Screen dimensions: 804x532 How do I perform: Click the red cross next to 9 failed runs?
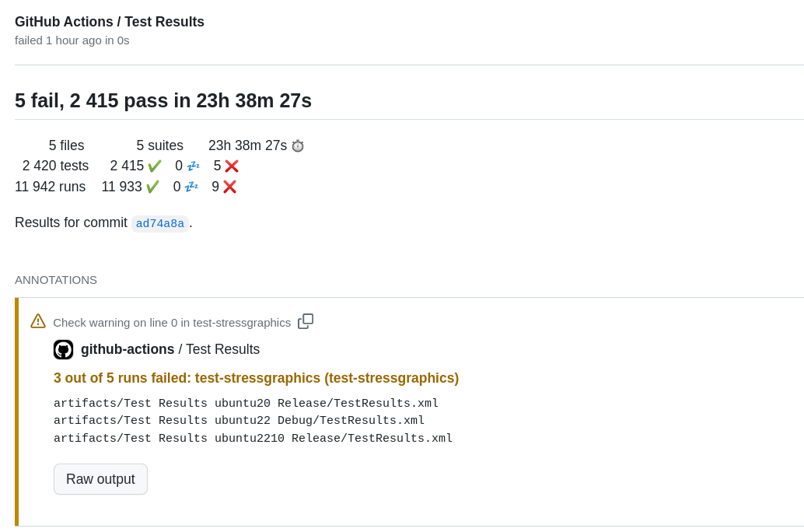[229, 187]
